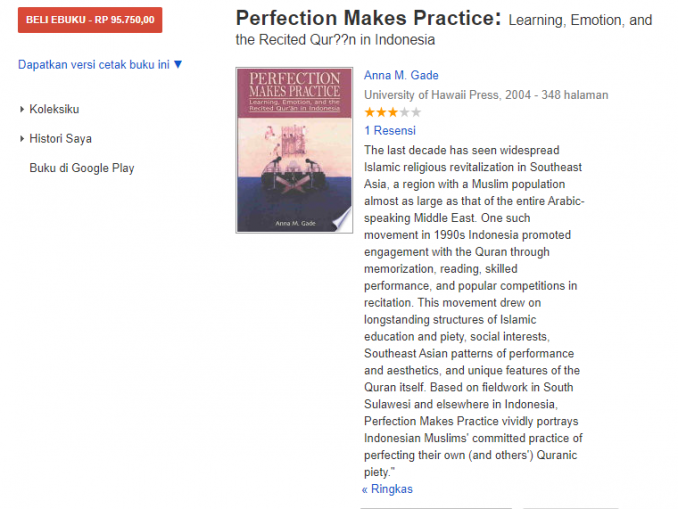
Task: Click the fifth gray rating star
Action: (x=416, y=113)
